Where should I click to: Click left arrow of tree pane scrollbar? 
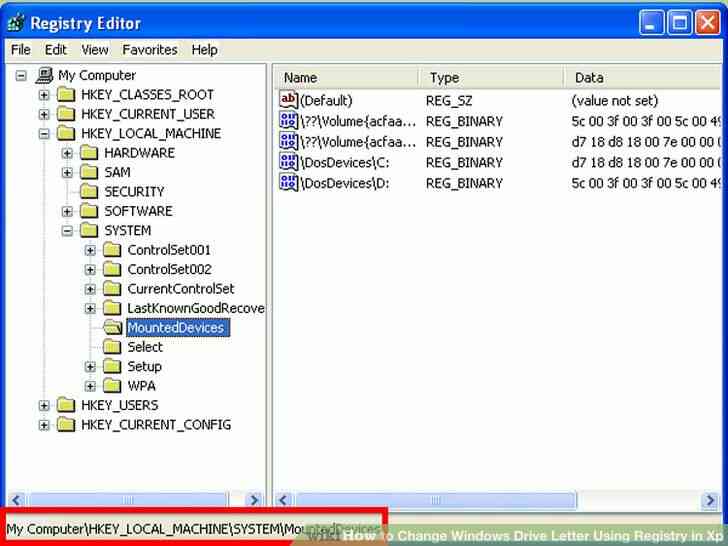(16, 500)
